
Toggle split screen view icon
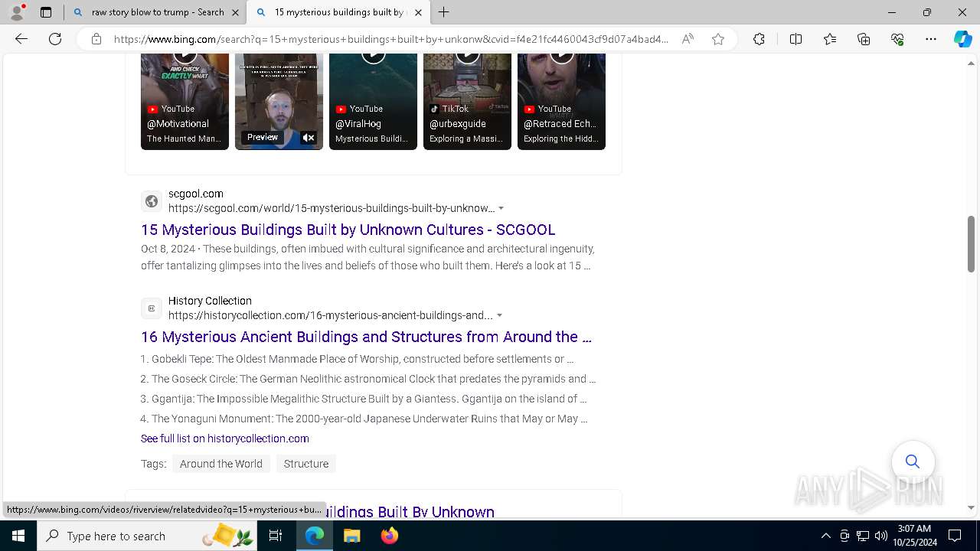coord(795,39)
